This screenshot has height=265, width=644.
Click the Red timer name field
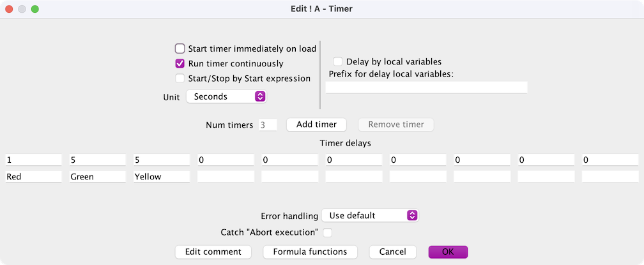click(x=33, y=176)
